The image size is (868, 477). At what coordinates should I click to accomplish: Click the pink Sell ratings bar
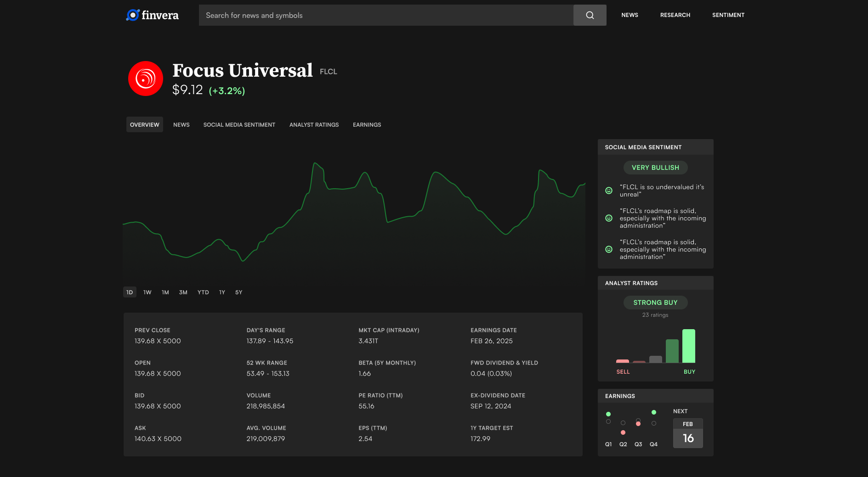pyautogui.click(x=623, y=361)
